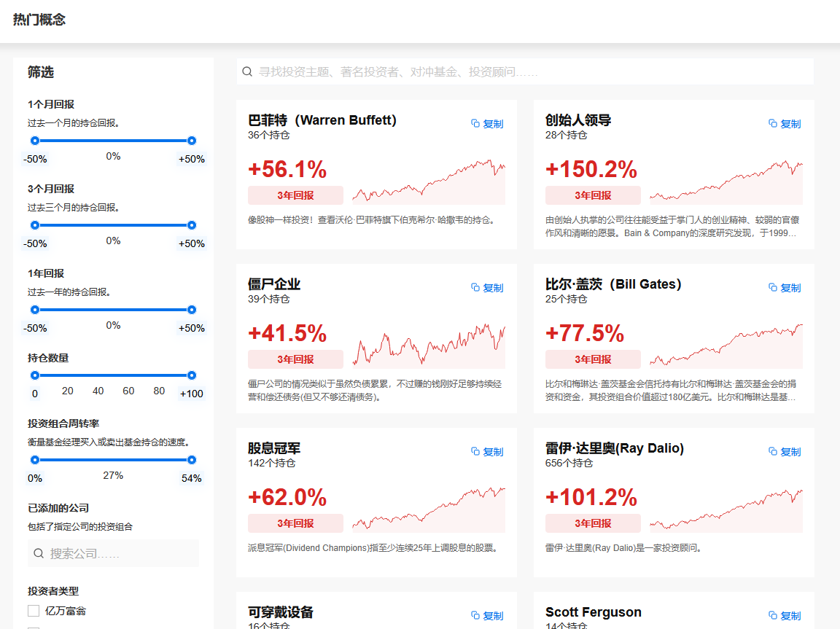This screenshot has height=629, width=840.
Task: Click left handle of 投资组合周转率 slider
Action: tap(35, 460)
